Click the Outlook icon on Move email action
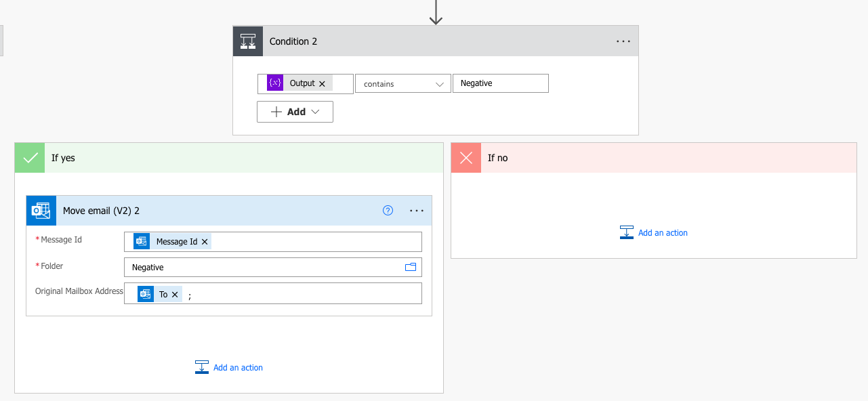 (x=41, y=211)
